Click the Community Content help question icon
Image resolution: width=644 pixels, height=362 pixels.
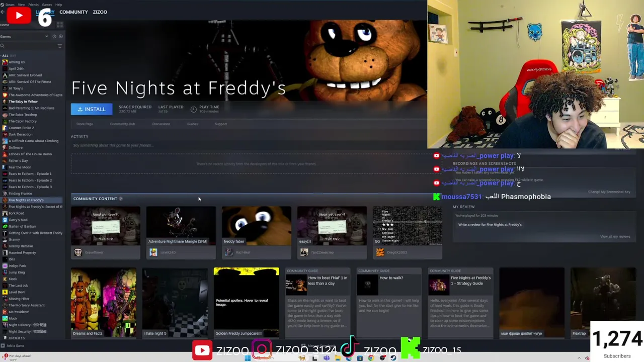click(121, 199)
